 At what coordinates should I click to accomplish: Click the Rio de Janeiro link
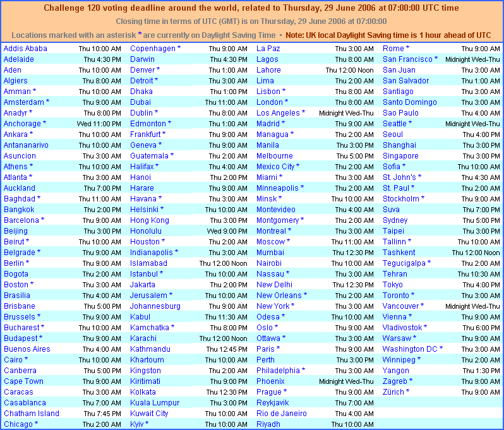pos(282,414)
